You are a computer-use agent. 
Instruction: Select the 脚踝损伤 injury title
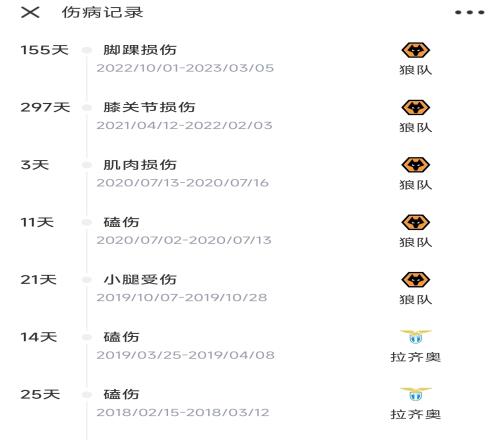pyautogui.click(x=140, y=50)
